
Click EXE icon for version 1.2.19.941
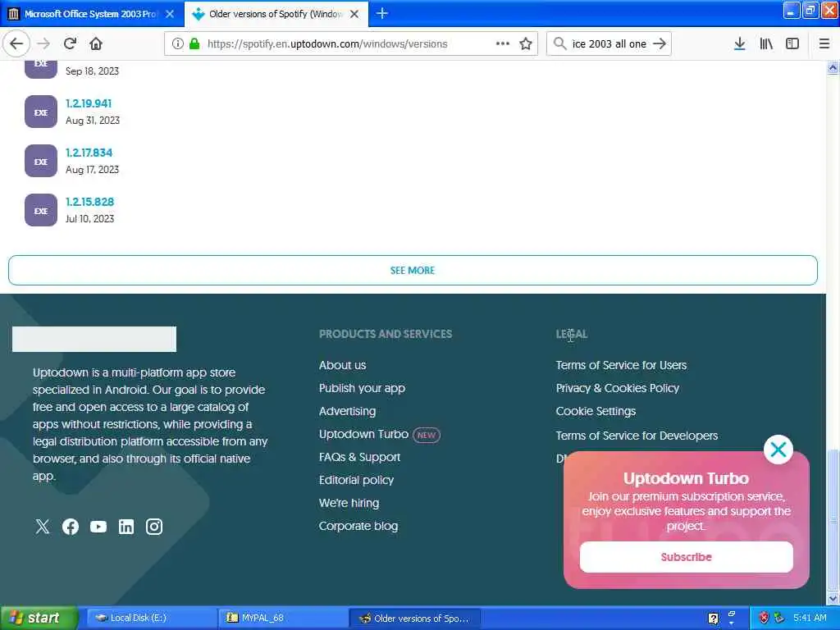tap(41, 112)
